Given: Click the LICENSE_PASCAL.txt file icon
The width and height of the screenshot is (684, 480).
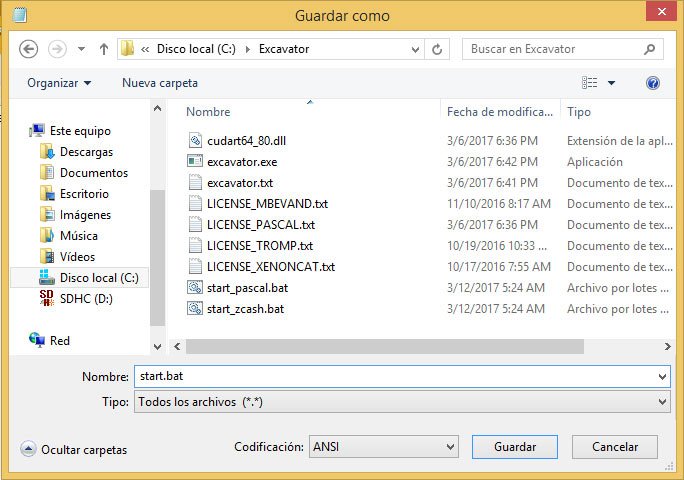Looking at the screenshot, I should coord(195,224).
